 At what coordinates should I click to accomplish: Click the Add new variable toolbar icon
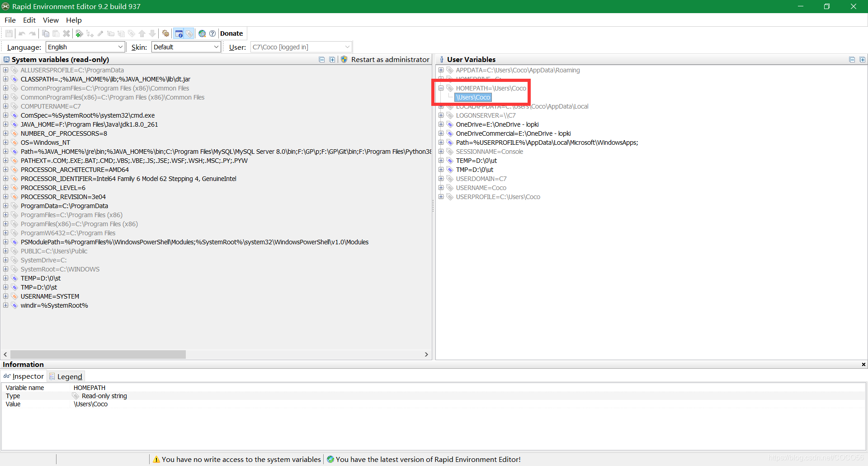click(79, 33)
